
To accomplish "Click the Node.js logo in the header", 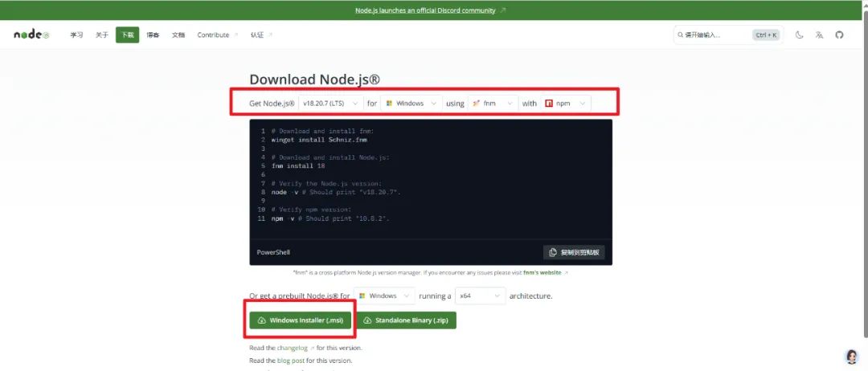I will coord(31,35).
